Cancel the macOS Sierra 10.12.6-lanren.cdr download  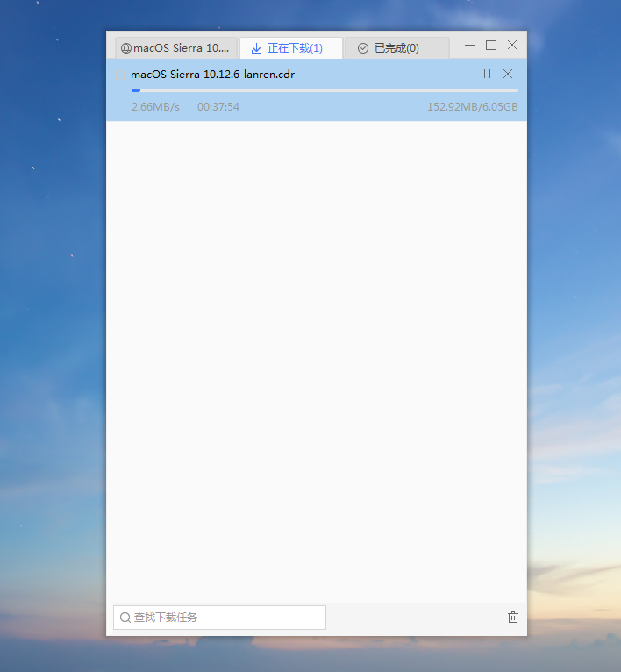[508, 74]
